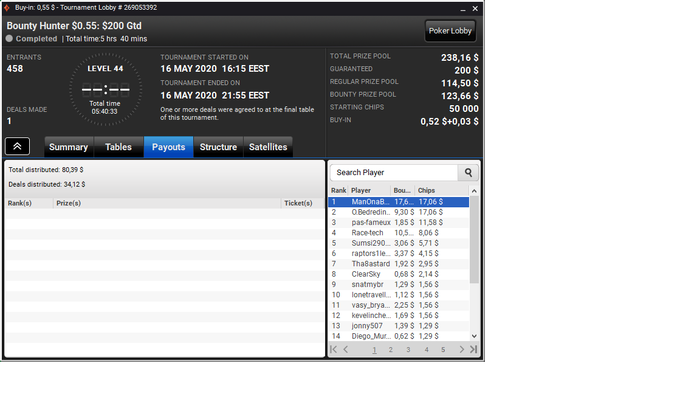
Task: Select player O.Bedredin.. row
Action: tap(399, 212)
